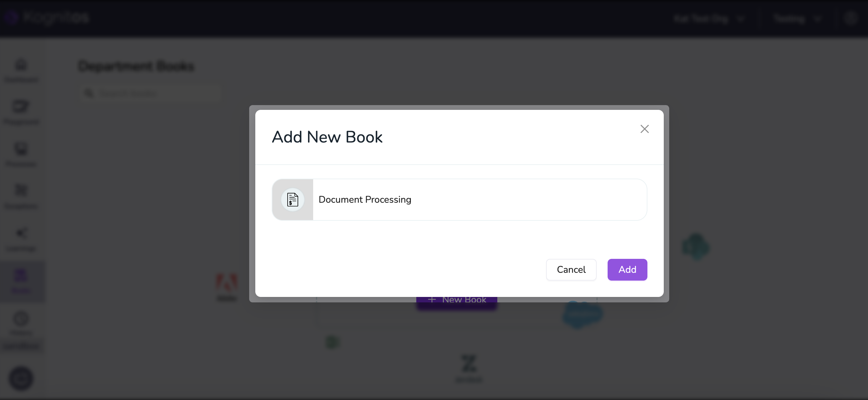Open the user avatar in the header
Viewport: 868px width, 400px height.
point(850,18)
